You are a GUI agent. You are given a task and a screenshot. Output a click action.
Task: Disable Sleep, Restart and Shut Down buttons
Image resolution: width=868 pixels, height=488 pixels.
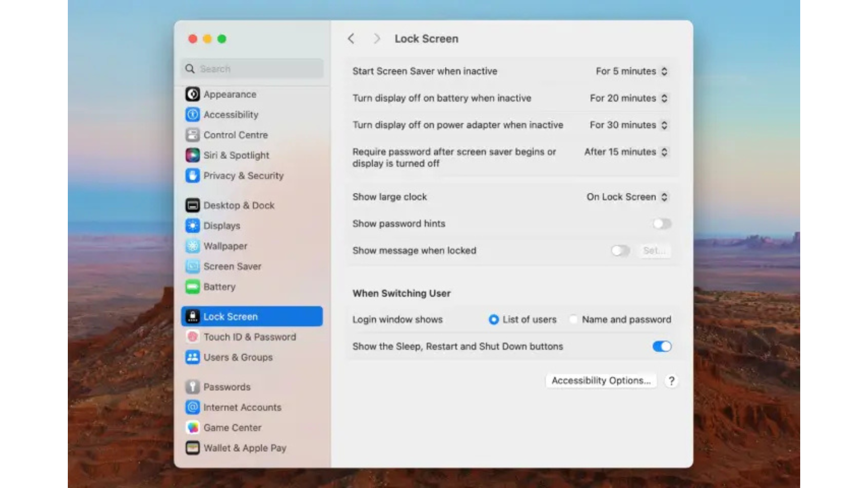tap(662, 347)
